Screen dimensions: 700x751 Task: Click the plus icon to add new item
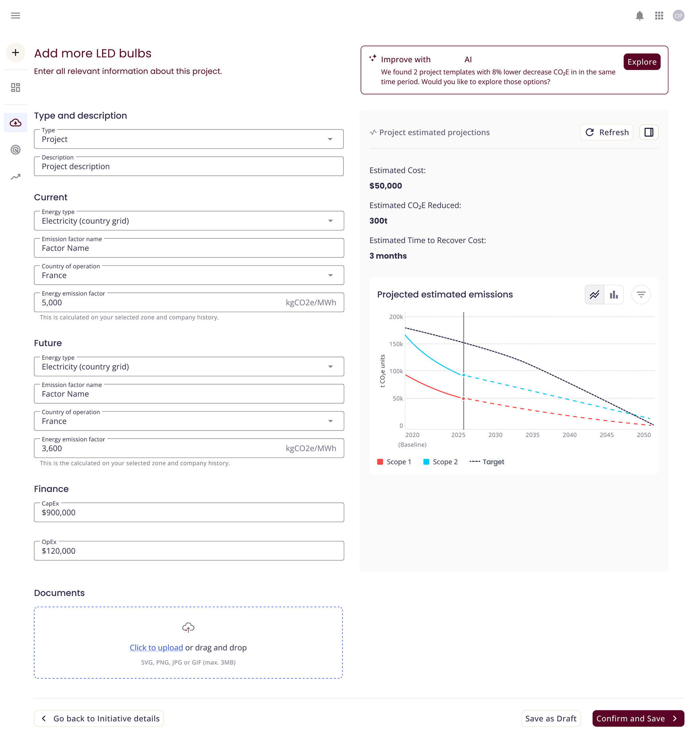click(x=15, y=52)
